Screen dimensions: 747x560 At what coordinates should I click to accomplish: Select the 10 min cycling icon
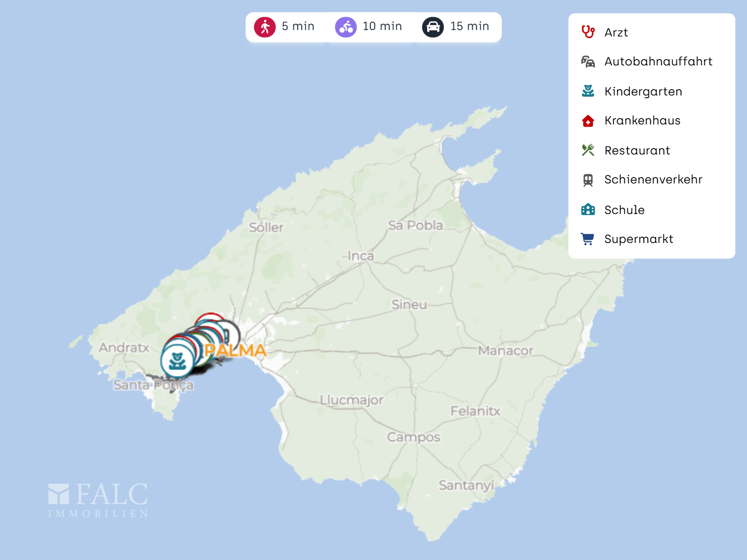[x=346, y=27]
